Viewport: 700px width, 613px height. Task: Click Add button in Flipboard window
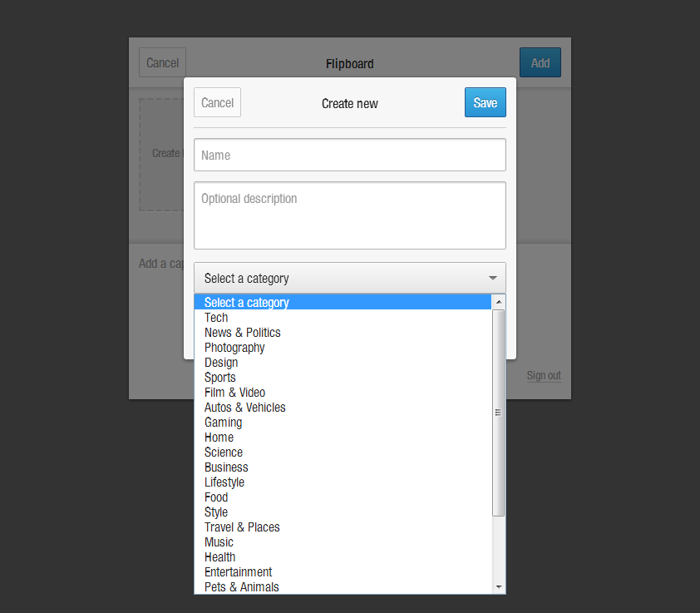540,62
